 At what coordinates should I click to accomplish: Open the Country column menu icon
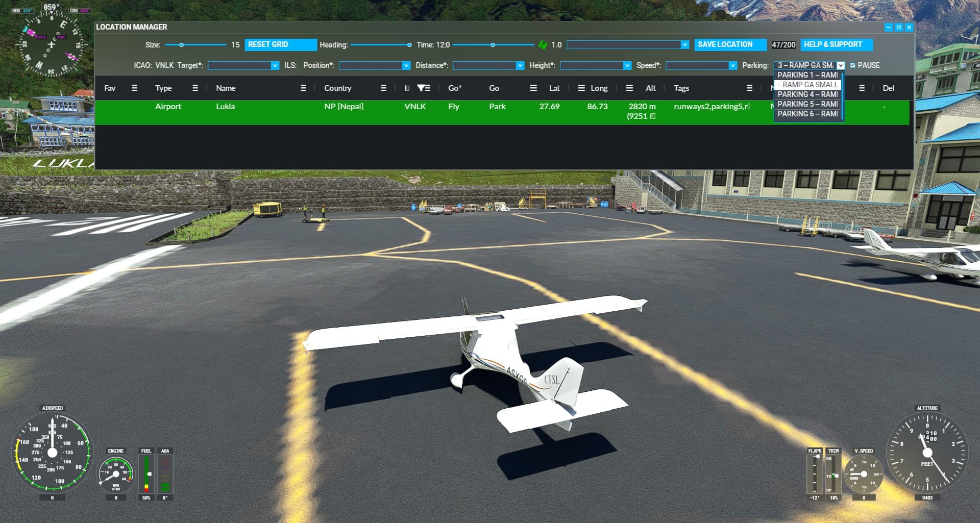coord(383,88)
